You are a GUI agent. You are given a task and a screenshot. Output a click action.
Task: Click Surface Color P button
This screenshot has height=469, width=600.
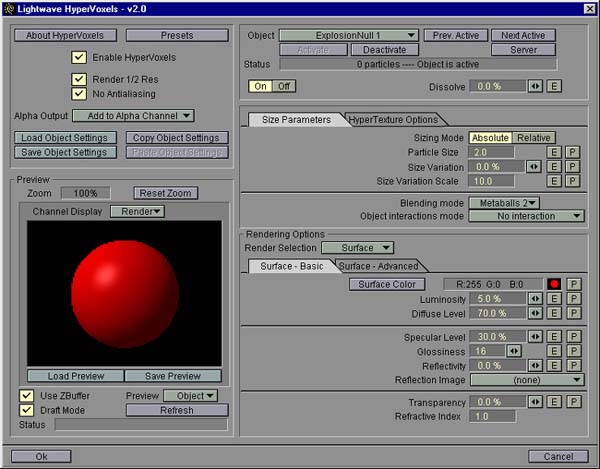(x=574, y=284)
